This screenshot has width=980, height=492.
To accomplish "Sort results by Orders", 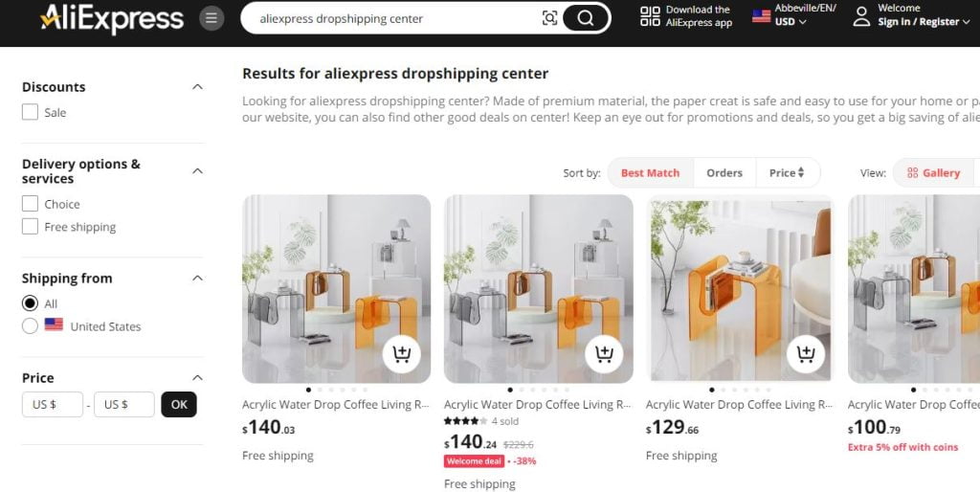I will coord(724,173).
